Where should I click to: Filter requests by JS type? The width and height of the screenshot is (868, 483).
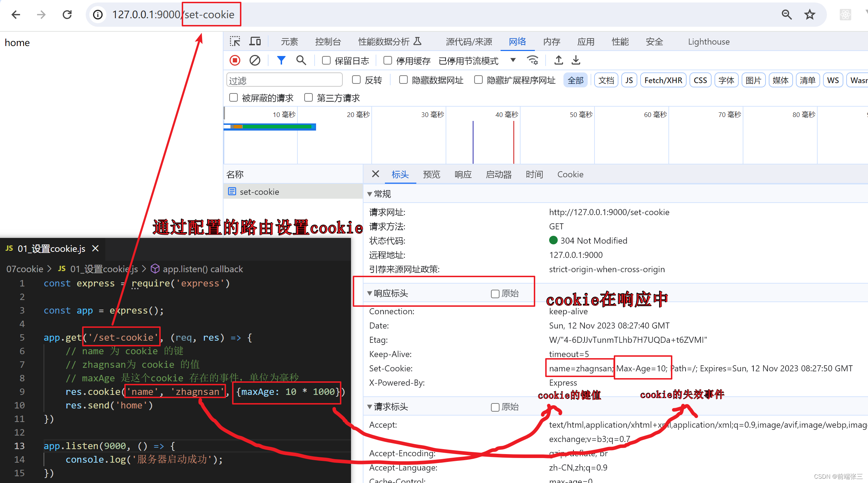(x=629, y=80)
